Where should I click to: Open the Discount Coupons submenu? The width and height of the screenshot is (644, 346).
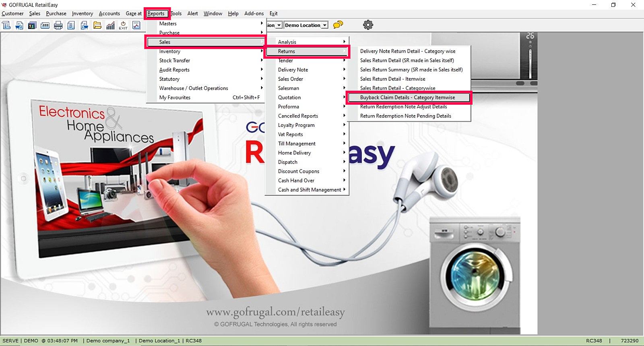tap(307, 172)
